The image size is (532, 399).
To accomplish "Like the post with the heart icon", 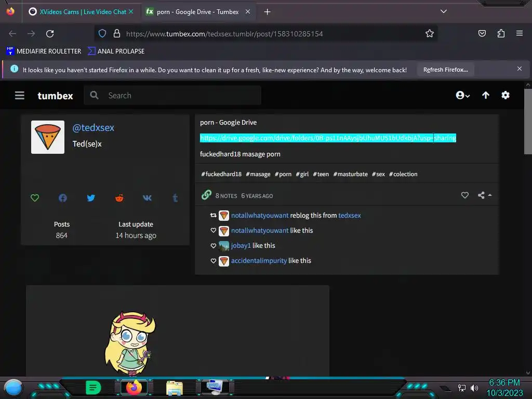I will point(465,195).
